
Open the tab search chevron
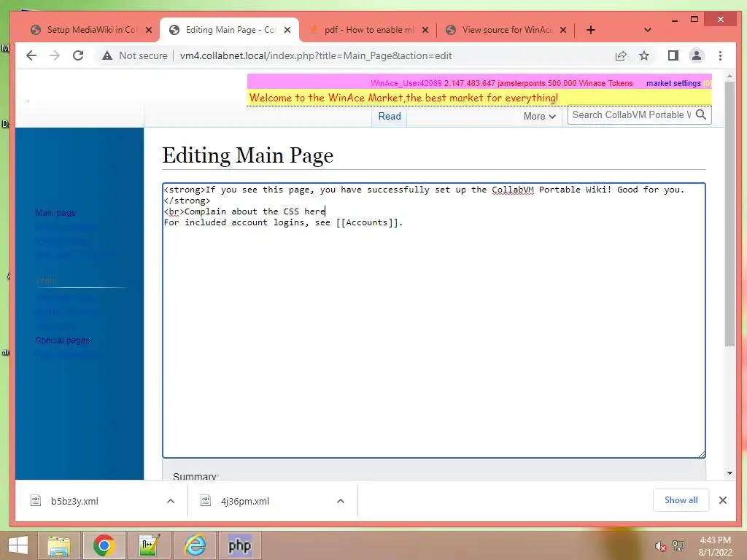(648, 30)
